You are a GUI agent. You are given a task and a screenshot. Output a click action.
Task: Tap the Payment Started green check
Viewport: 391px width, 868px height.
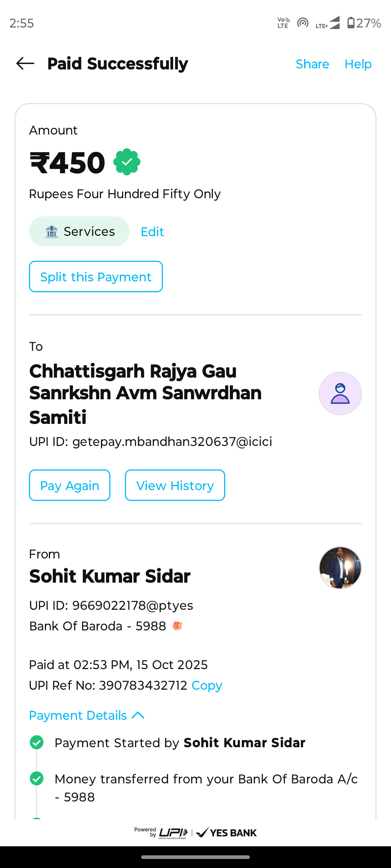pos(37,743)
